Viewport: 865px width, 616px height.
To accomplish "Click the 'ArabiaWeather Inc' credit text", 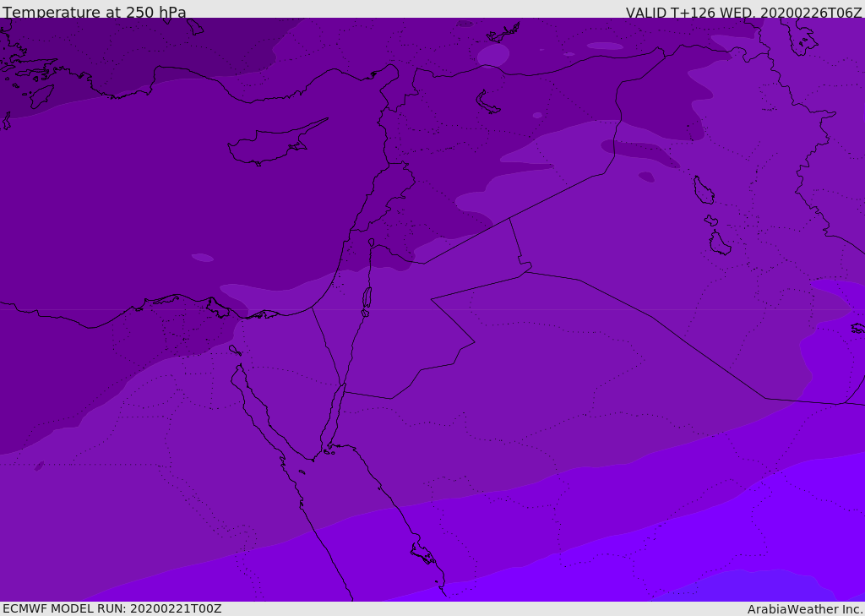I will (x=804, y=609).
